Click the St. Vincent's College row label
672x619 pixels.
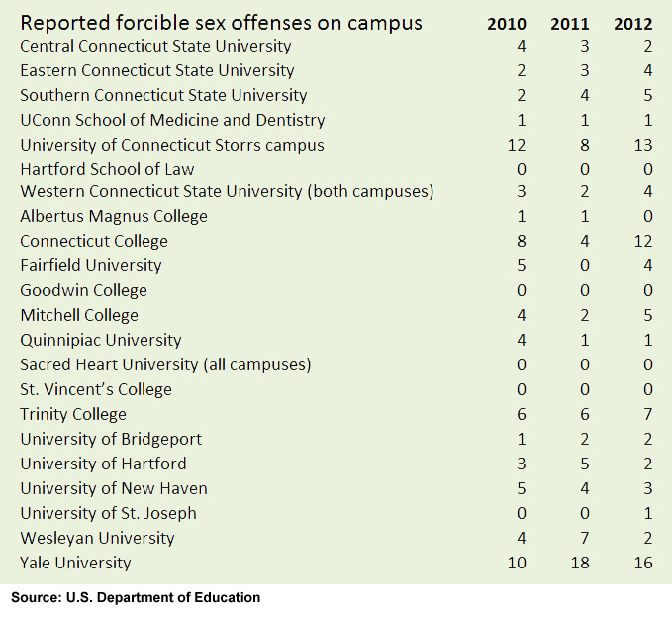pos(96,389)
